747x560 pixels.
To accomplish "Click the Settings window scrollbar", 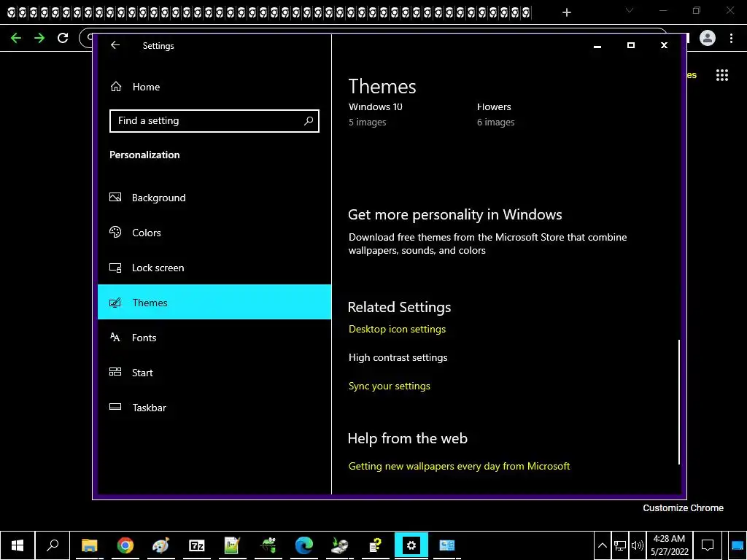I will [x=679, y=402].
